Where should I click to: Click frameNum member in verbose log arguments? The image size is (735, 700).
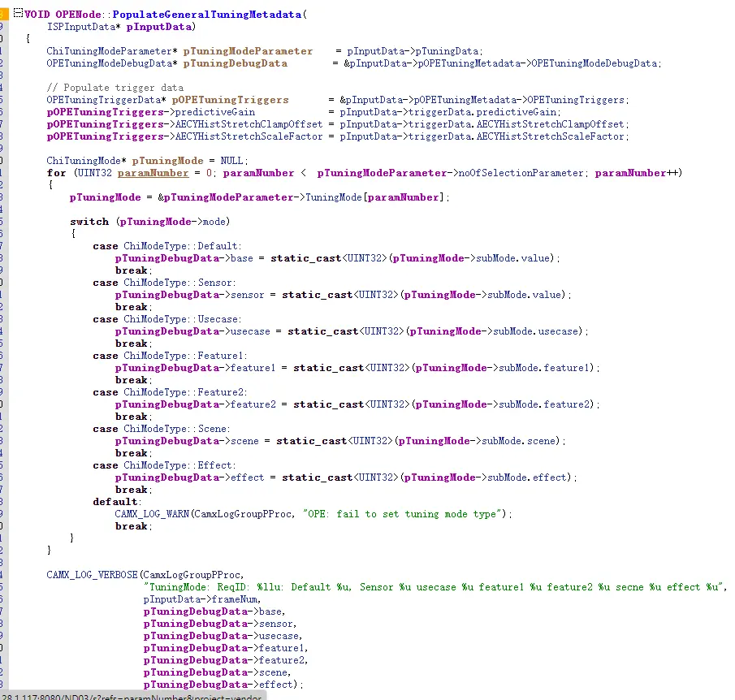click(x=235, y=599)
